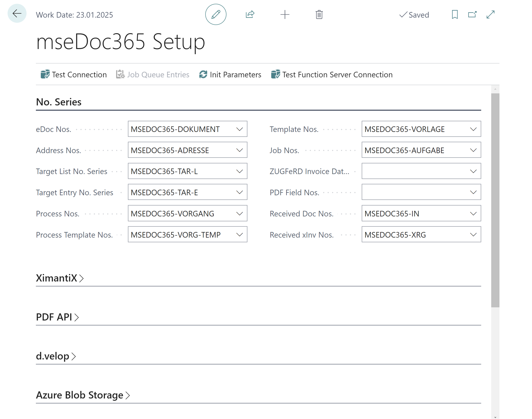Open Process Nos. dropdown arrow
Image resolution: width=532 pixels, height=419 pixels.
(x=239, y=214)
